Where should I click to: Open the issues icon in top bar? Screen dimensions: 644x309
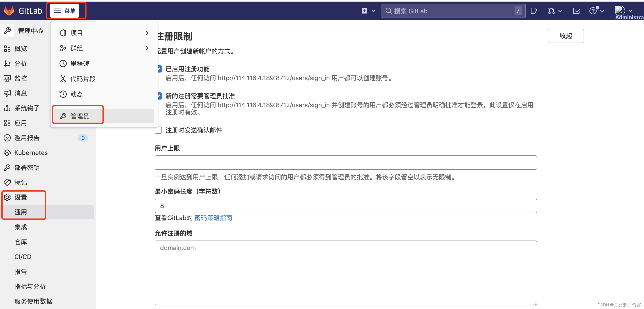[534, 11]
